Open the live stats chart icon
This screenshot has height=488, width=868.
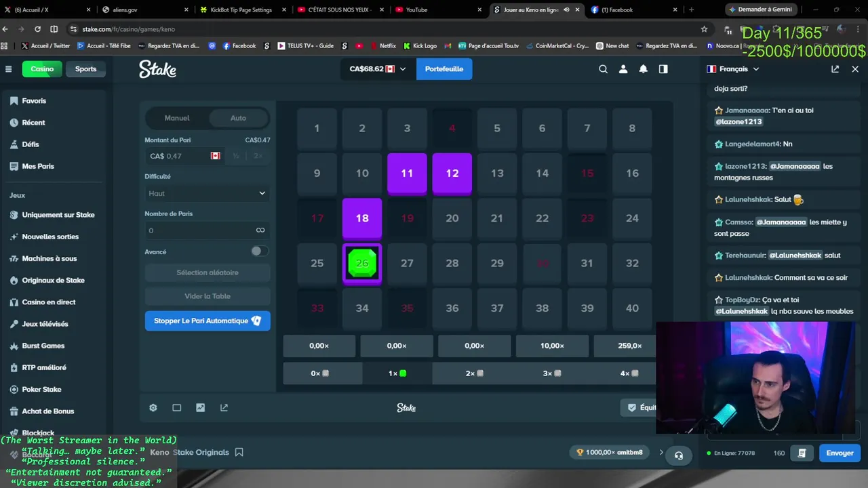click(200, 408)
